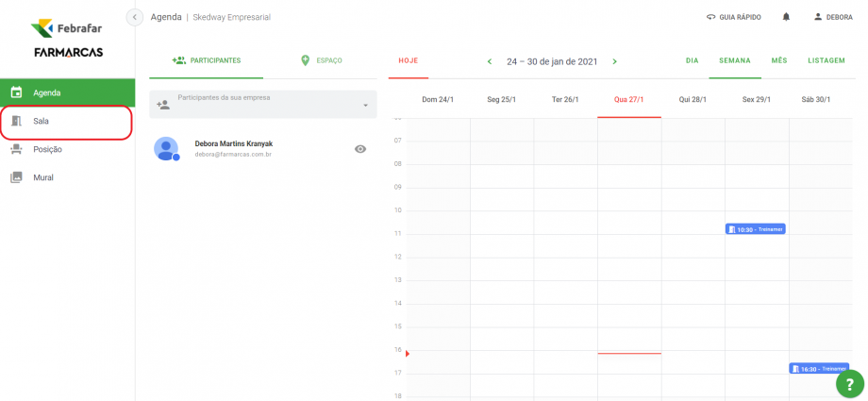Expand the participants dropdown arrow
The height and width of the screenshot is (401, 868).
[365, 105]
